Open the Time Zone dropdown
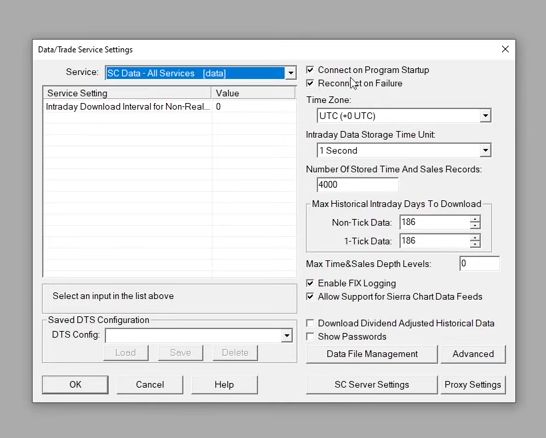The width and height of the screenshot is (546, 438). (485, 116)
